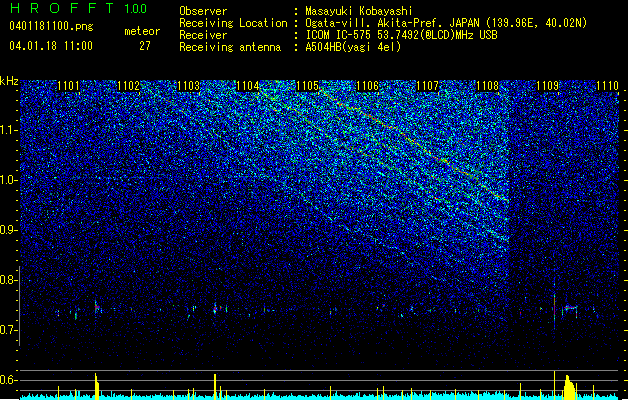Viewport: 629px width, 400px height.
Task: Click the A504HB(yagi 4el) antenna text
Action: (353, 47)
